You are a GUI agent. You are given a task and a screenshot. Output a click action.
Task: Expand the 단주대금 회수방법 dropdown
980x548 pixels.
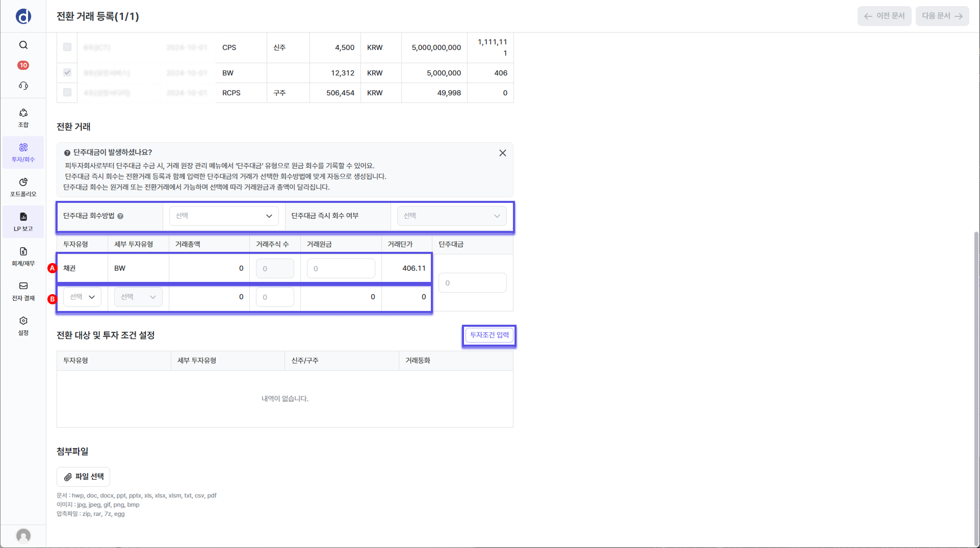[x=224, y=216]
